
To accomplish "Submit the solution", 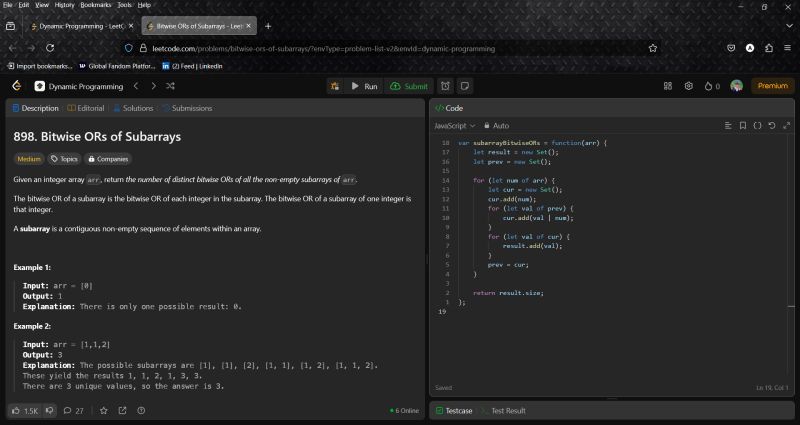I will point(409,86).
